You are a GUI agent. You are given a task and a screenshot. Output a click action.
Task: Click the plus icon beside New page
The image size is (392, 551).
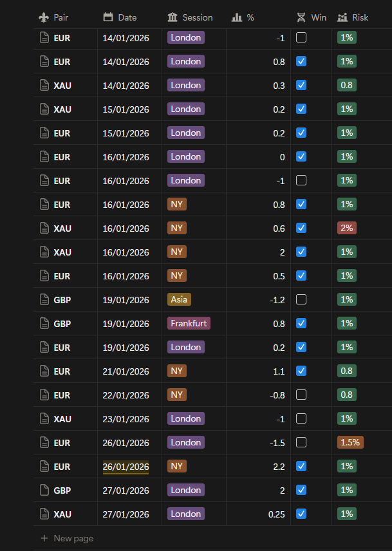(44, 538)
